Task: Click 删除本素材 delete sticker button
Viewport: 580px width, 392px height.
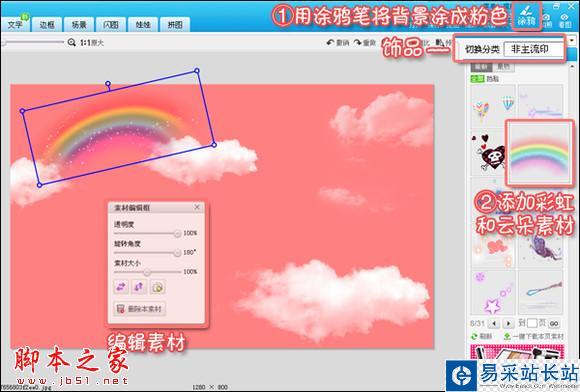Action: 140,309
